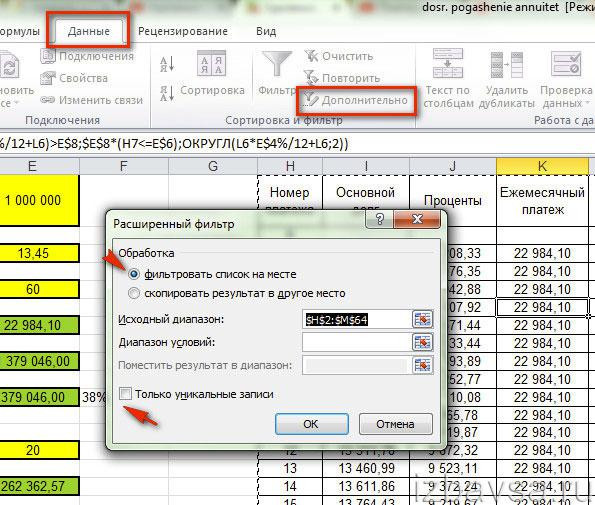This screenshot has height=505, width=595.
Task: Switch to the Рецензирование tab
Action: coord(183,31)
